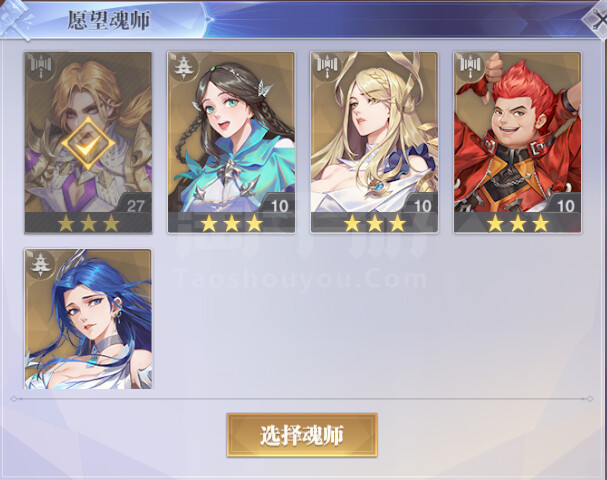The width and height of the screenshot is (607, 480).
Task: Select the black-haired girl in teal cape
Action: coord(231,142)
